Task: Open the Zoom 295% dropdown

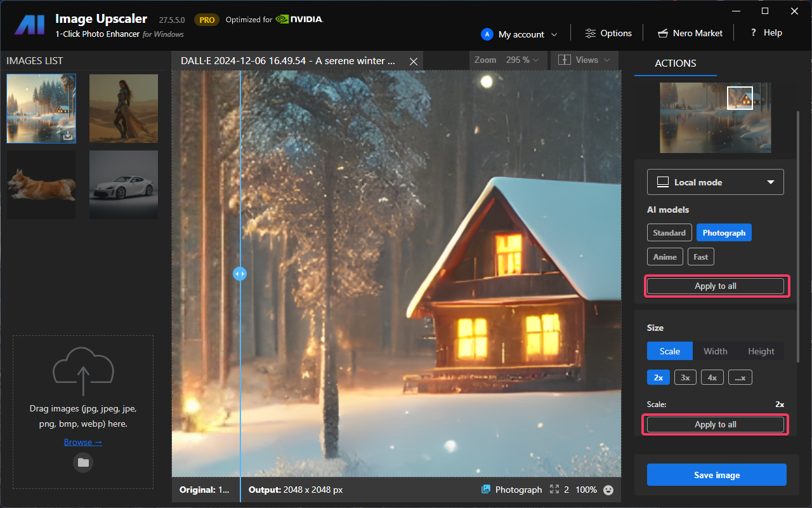Action: [507, 60]
